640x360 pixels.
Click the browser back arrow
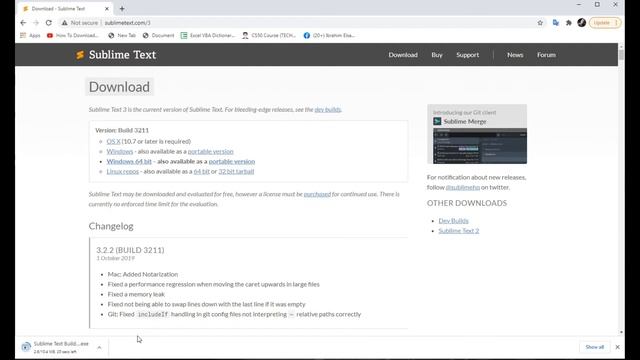23,23
